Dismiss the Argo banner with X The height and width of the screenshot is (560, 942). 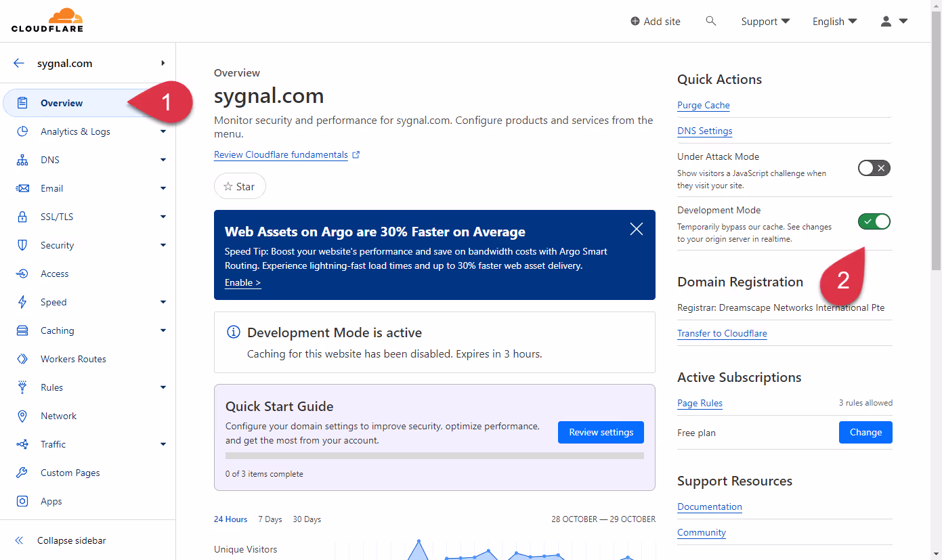point(637,229)
